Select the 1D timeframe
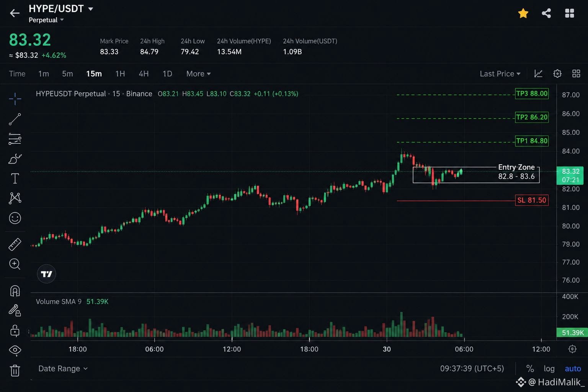588x392 pixels. click(x=167, y=73)
